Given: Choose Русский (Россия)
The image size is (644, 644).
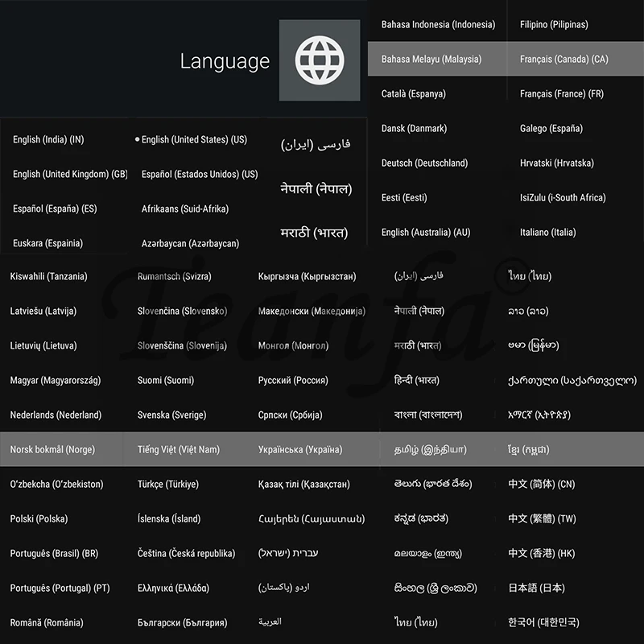Looking at the screenshot, I should click(293, 380).
